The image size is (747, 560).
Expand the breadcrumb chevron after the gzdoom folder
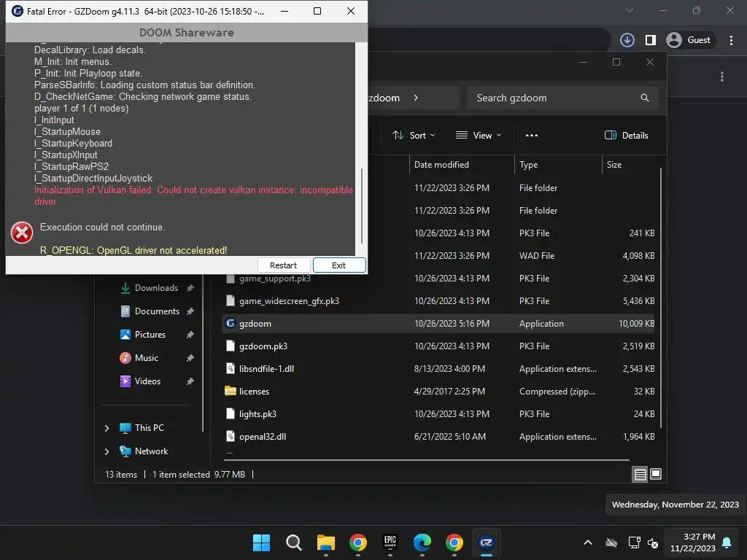(x=416, y=98)
